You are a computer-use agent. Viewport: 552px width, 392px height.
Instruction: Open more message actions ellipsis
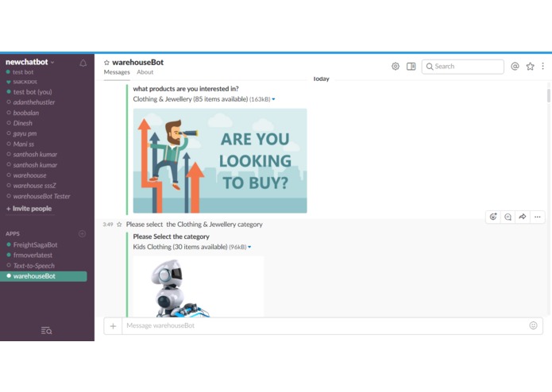[x=537, y=217]
